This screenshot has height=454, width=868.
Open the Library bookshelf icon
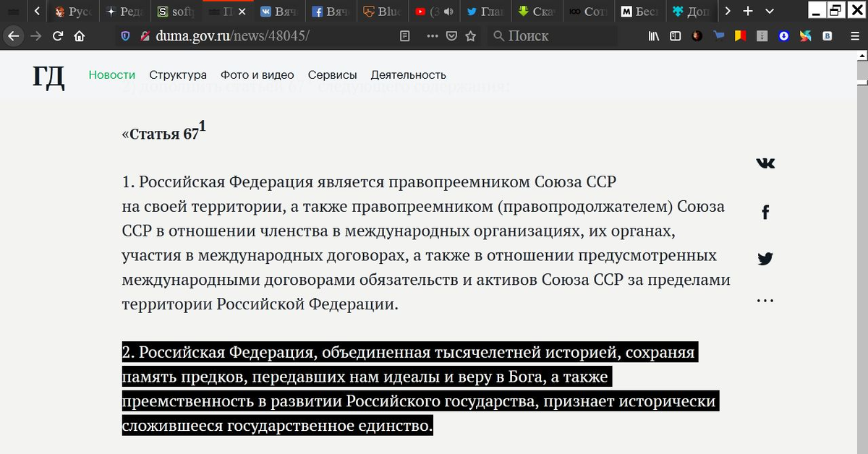tap(654, 35)
